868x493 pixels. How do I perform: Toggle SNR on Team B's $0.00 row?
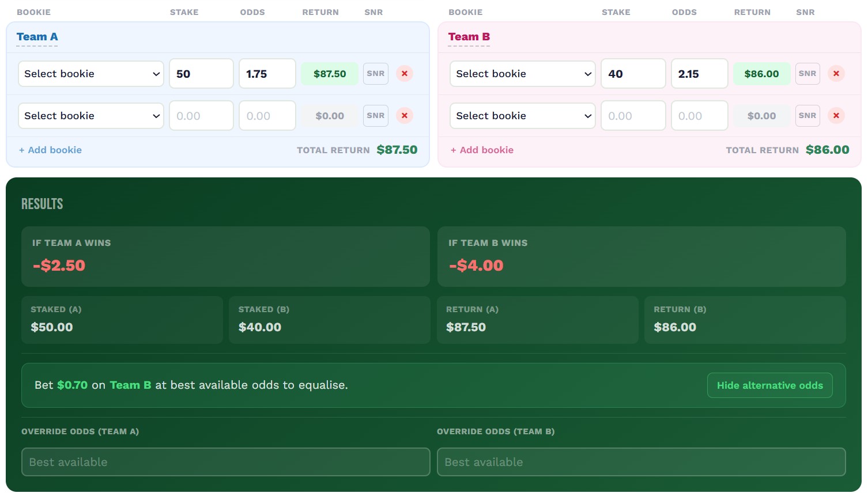807,116
